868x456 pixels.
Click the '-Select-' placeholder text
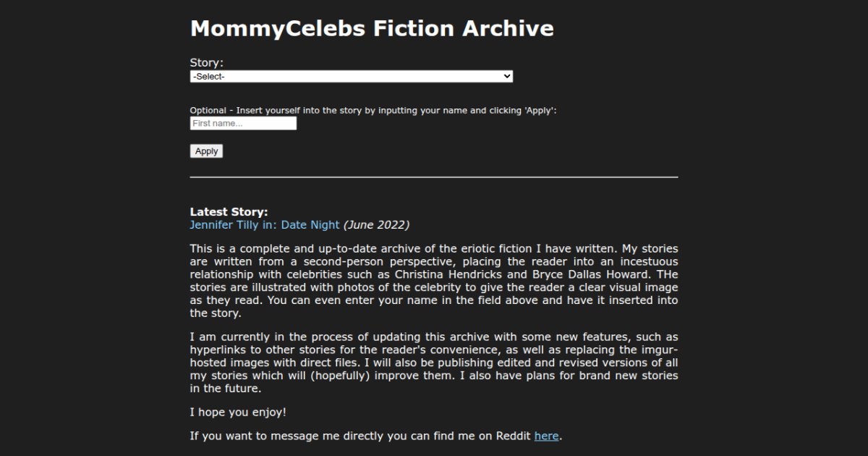click(209, 76)
